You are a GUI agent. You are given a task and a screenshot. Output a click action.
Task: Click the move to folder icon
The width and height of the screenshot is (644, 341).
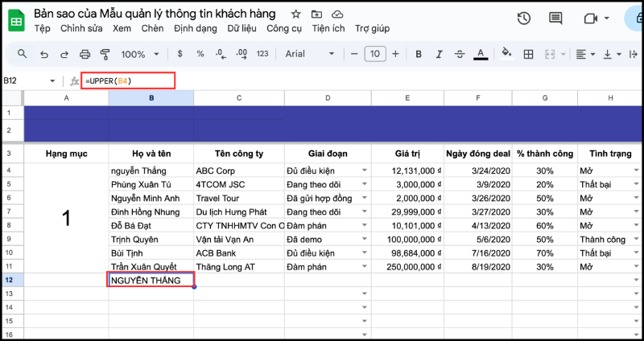pyautogui.click(x=316, y=14)
